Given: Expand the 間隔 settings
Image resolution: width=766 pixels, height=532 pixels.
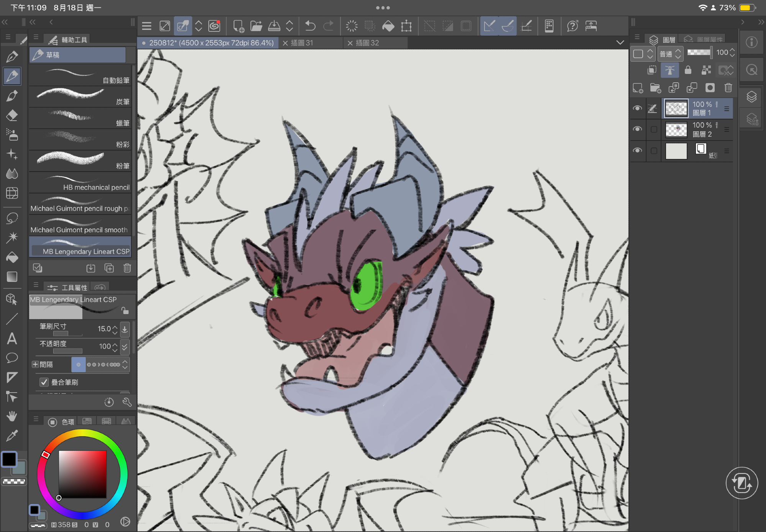Looking at the screenshot, I should tap(35, 364).
